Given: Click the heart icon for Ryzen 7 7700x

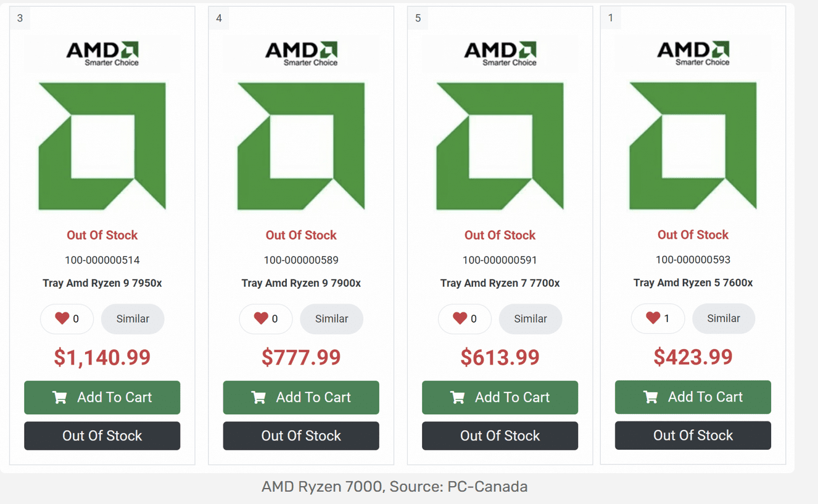Looking at the screenshot, I should coord(460,318).
